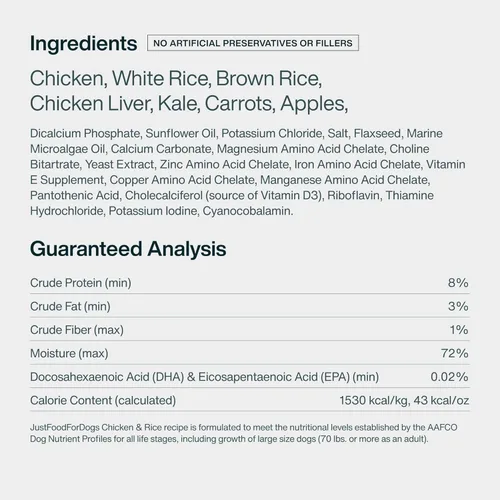
Task: Select the Calorie Content (calculated) label
Action: pyautogui.click(x=103, y=401)
